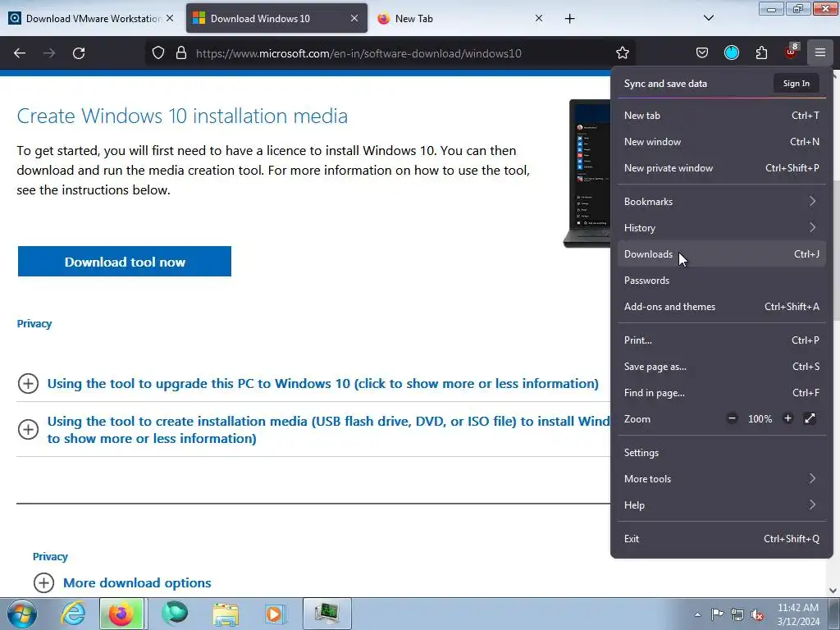Open Passwords from the menu
The image size is (840, 630).
[722, 281]
